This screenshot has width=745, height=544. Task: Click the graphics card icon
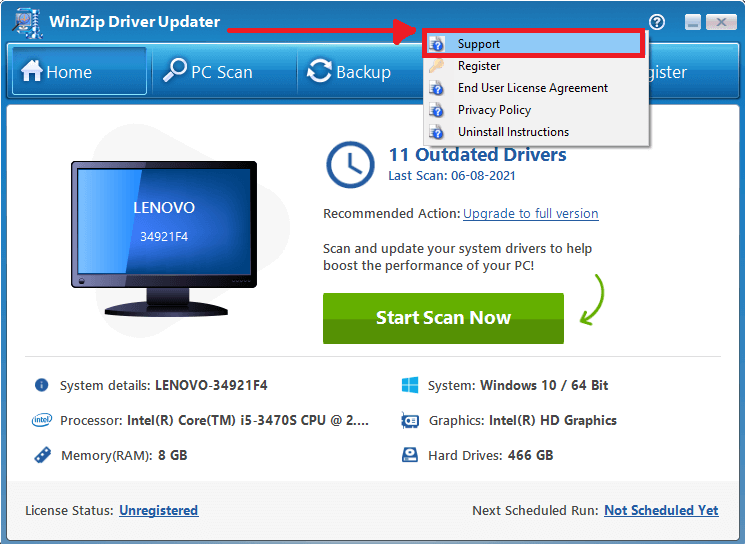pyautogui.click(x=410, y=420)
